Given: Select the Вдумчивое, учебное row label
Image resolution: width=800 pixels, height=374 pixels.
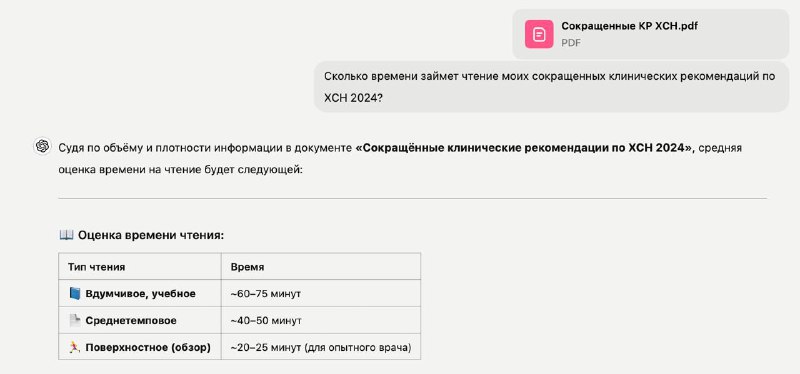Looking at the screenshot, I should coord(140,294).
